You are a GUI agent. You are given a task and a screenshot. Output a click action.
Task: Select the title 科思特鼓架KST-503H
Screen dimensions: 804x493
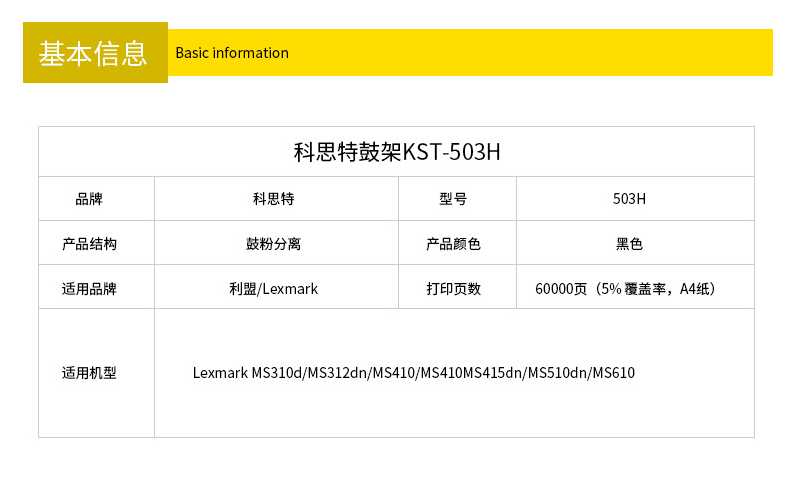(396, 152)
